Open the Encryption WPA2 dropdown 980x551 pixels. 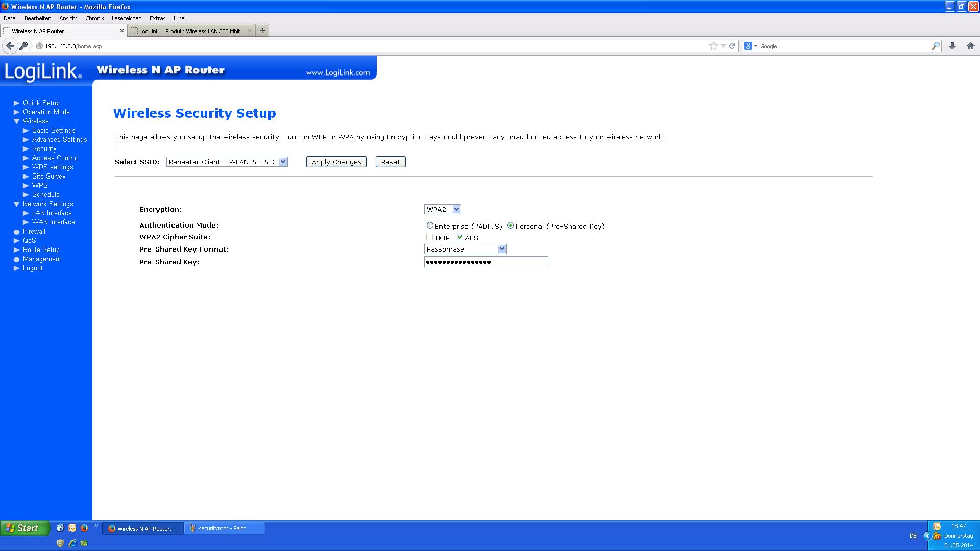click(443, 209)
